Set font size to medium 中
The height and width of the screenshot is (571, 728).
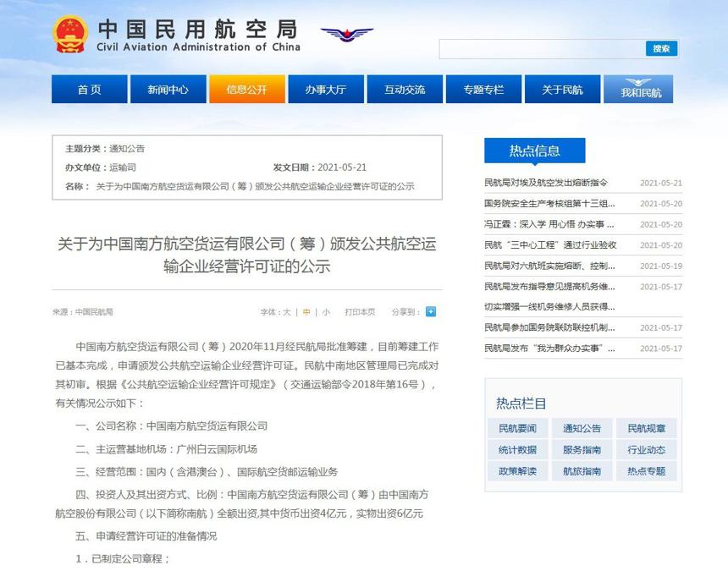coord(306,312)
